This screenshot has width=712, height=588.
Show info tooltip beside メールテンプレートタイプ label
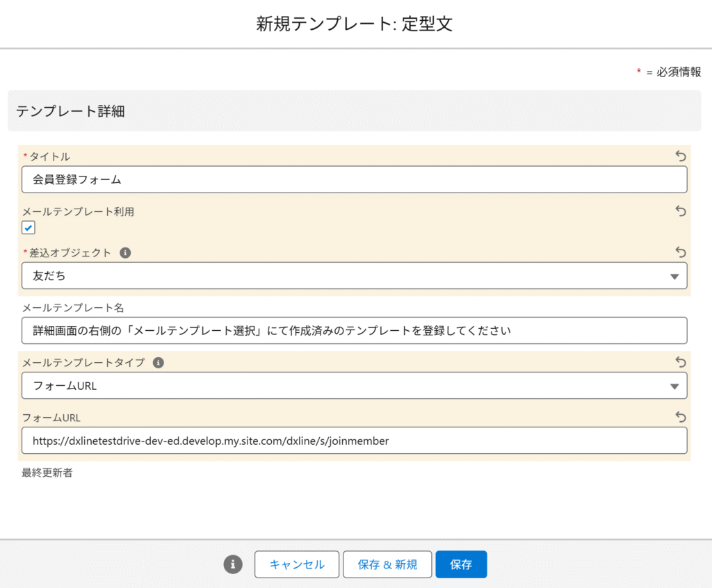[x=159, y=363]
